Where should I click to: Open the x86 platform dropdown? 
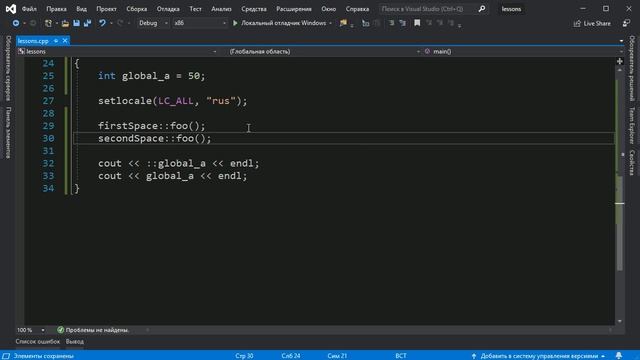point(200,23)
